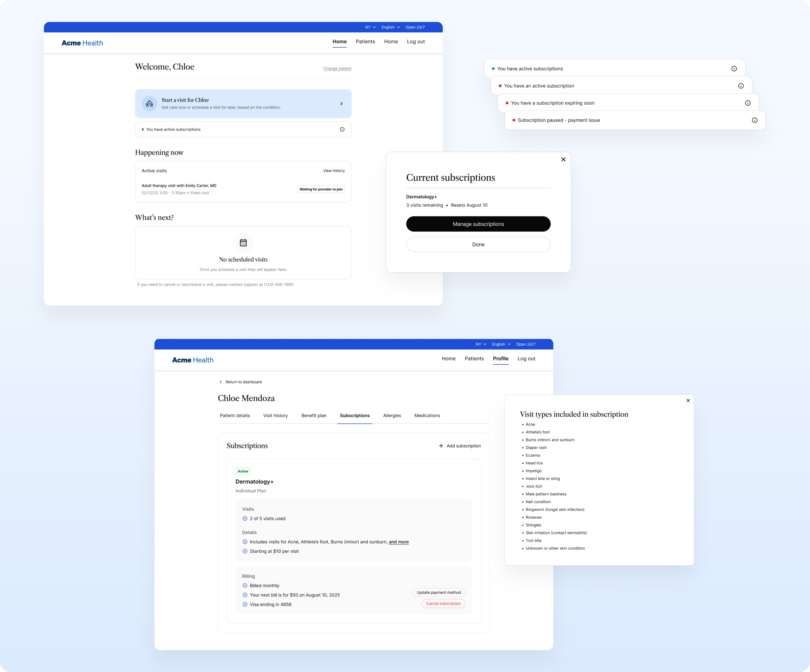
Task: Click back arrow beside Return to dashboard
Action: click(221, 382)
